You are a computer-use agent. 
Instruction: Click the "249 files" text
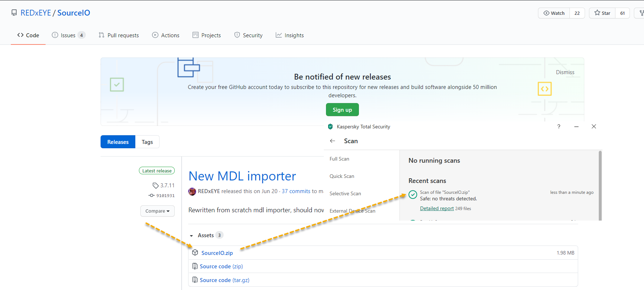point(463,209)
